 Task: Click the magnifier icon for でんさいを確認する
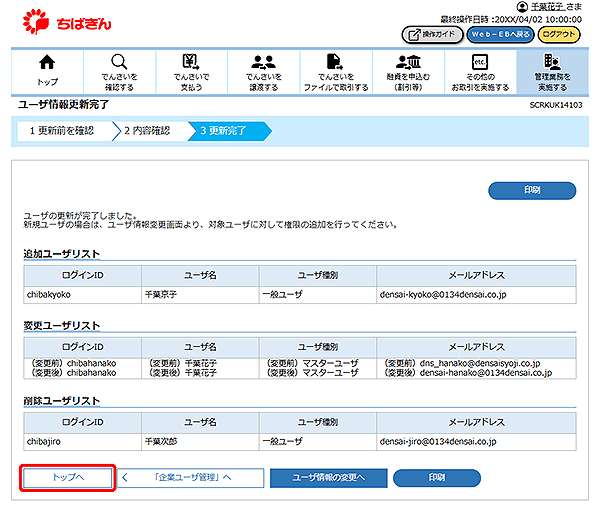[119, 62]
